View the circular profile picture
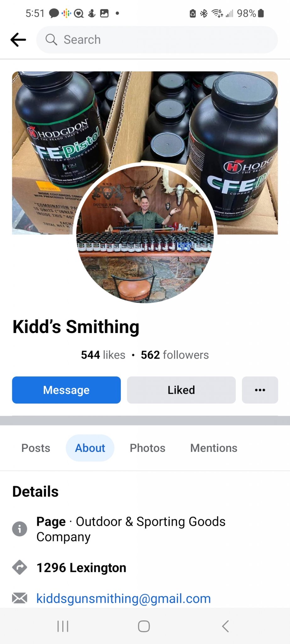The image size is (290, 644). 145,233
